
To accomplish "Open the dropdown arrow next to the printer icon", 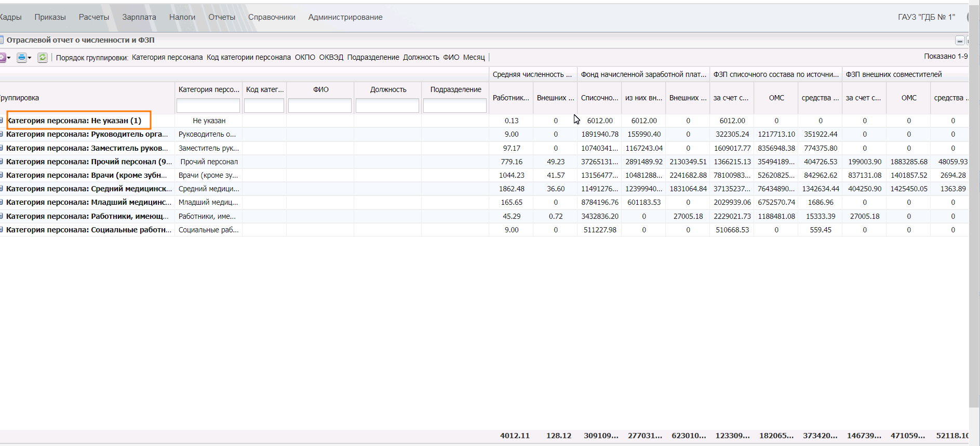I will pyautogui.click(x=30, y=58).
